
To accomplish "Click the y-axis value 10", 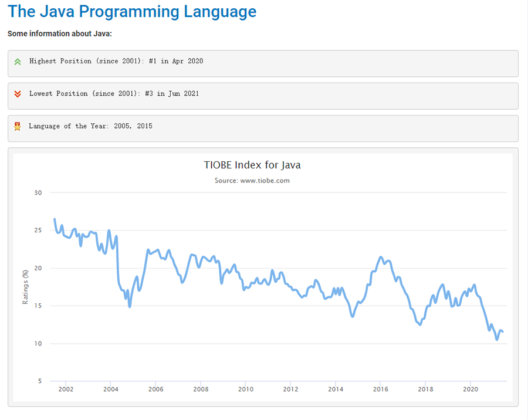I will (38, 344).
